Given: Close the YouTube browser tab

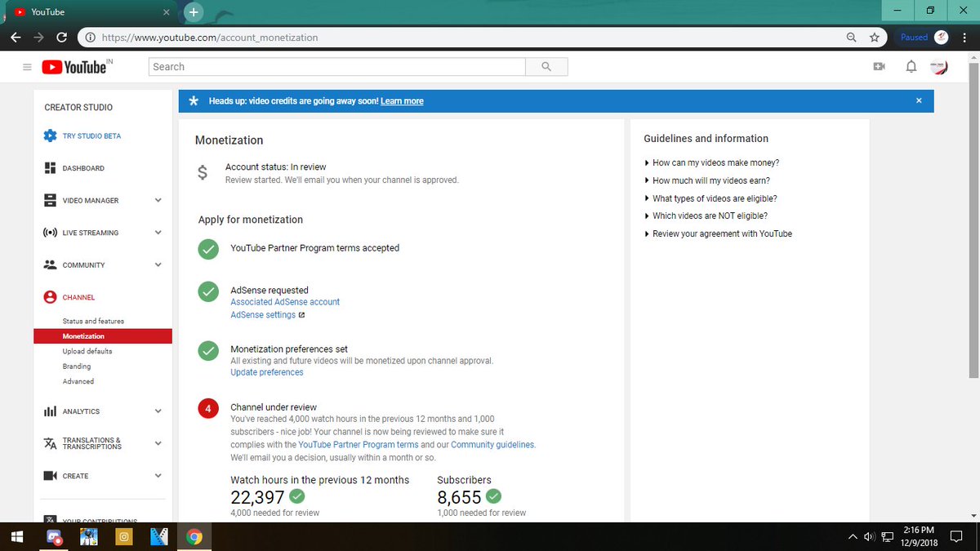Looking at the screenshot, I should [x=166, y=12].
